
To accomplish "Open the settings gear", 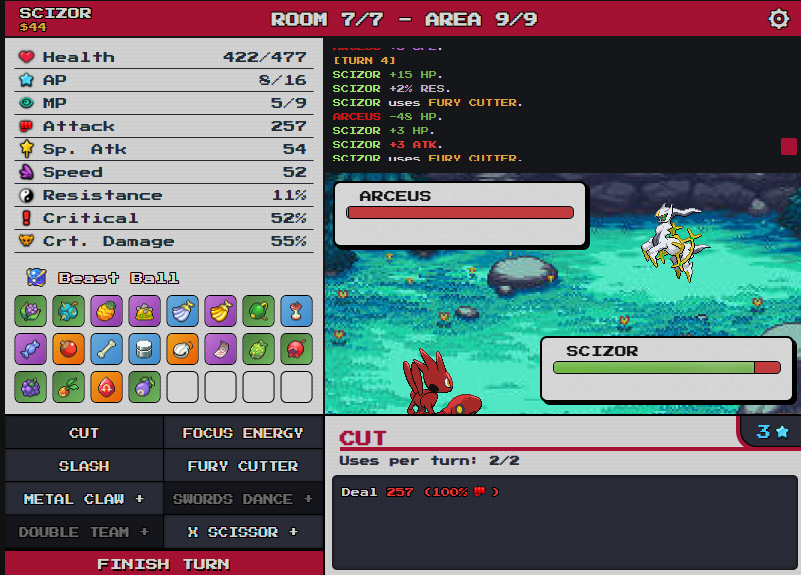I will pyautogui.click(x=779, y=19).
